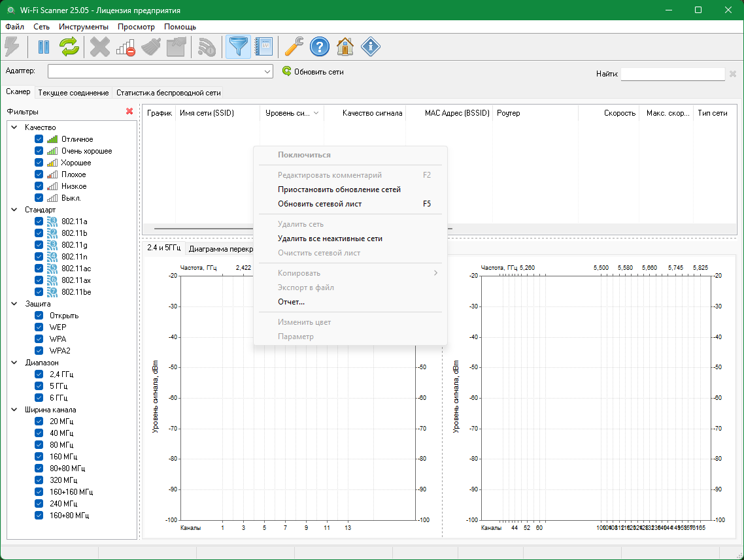Collapse the Качество filter group
This screenshot has width=744, height=560.
coord(14,127)
